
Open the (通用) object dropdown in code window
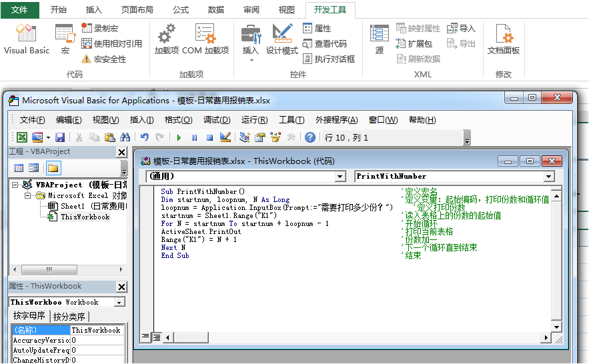point(340,177)
